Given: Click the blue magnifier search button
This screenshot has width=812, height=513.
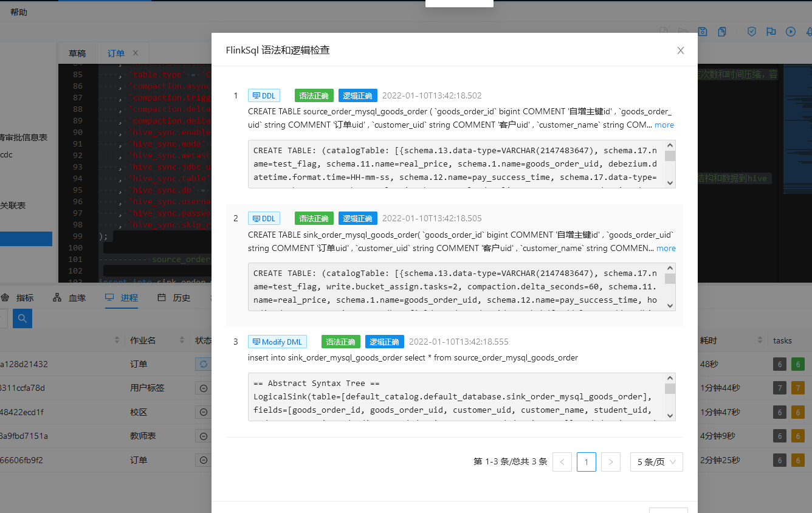Looking at the screenshot, I should pos(22,318).
